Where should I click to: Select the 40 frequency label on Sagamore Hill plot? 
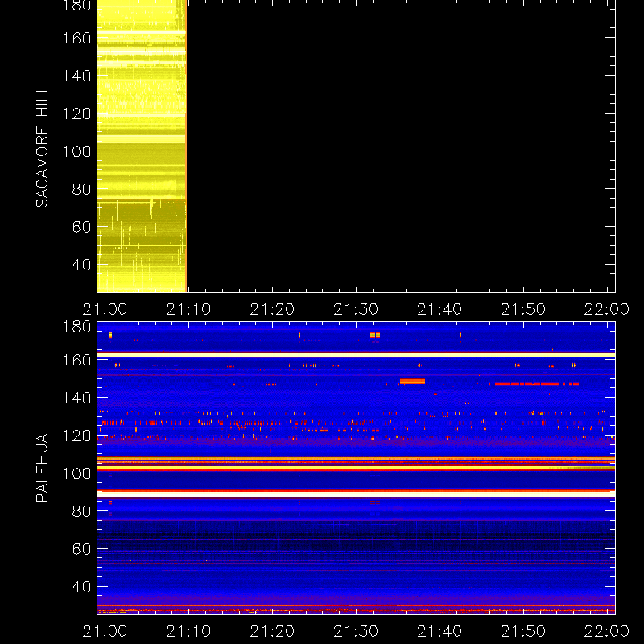tap(81, 265)
